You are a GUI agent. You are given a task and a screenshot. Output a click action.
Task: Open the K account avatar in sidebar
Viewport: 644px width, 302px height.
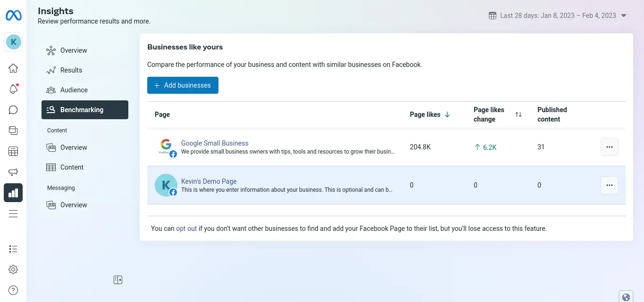click(13, 42)
